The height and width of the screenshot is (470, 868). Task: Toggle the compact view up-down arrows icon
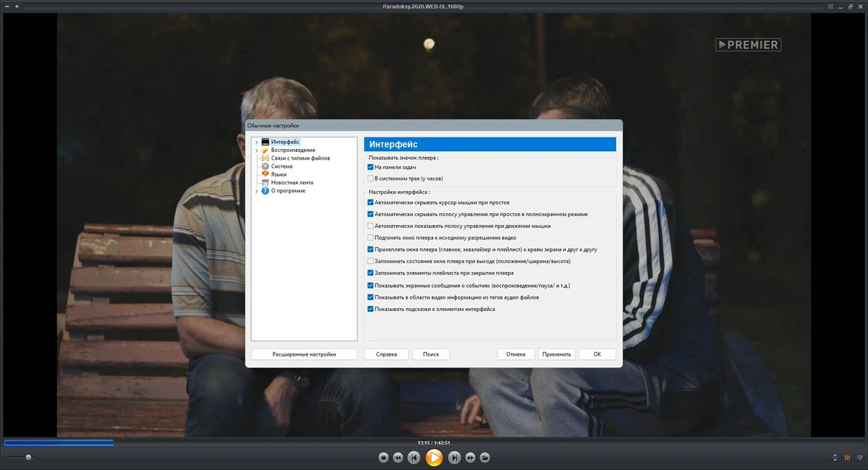(835, 458)
